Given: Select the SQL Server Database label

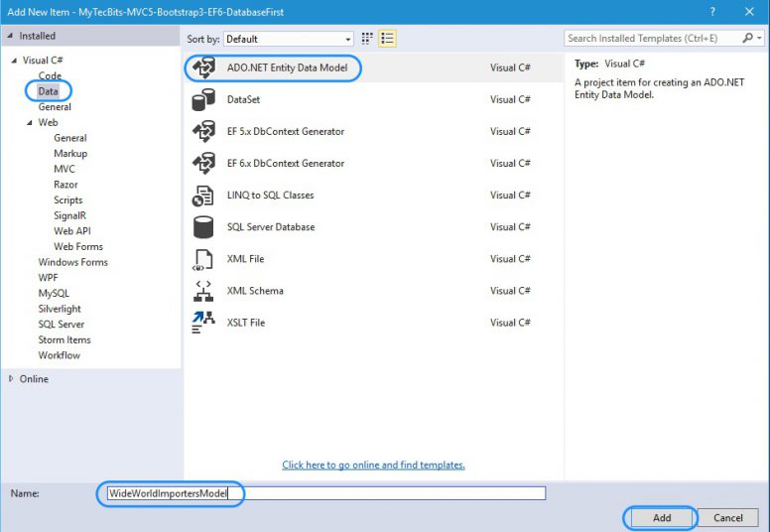Looking at the screenshot, I should (x=271, y=227).
